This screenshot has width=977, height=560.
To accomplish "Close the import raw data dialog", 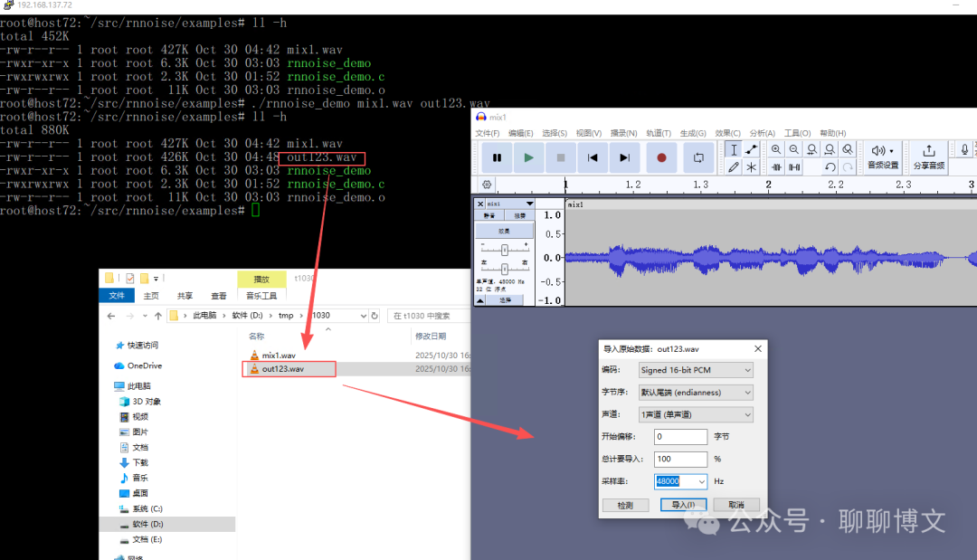I will tap(758, 349).
